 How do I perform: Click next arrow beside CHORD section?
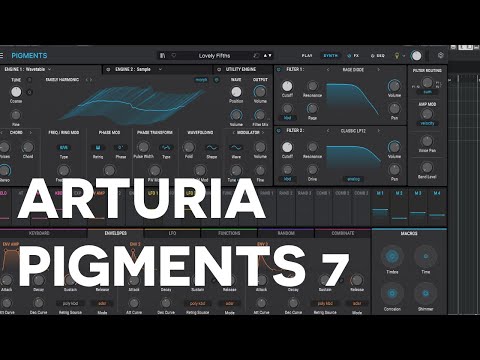[31, 133]
